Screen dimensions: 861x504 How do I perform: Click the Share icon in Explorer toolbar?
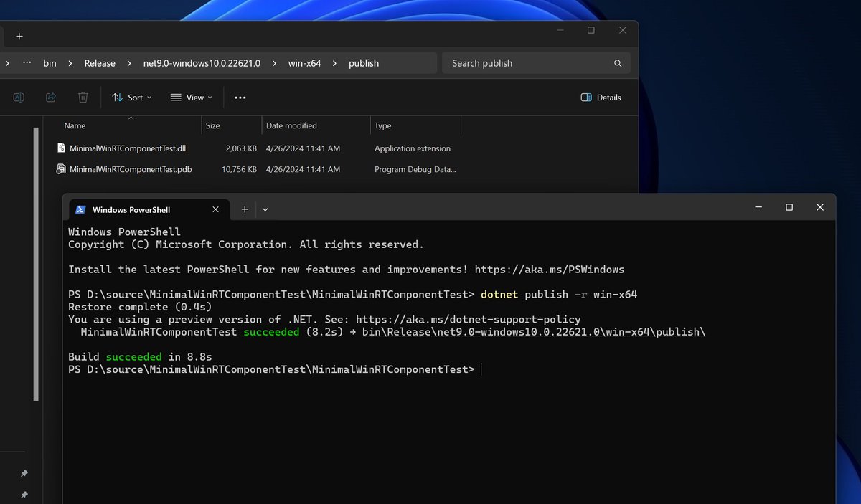[x=51, y=98]
